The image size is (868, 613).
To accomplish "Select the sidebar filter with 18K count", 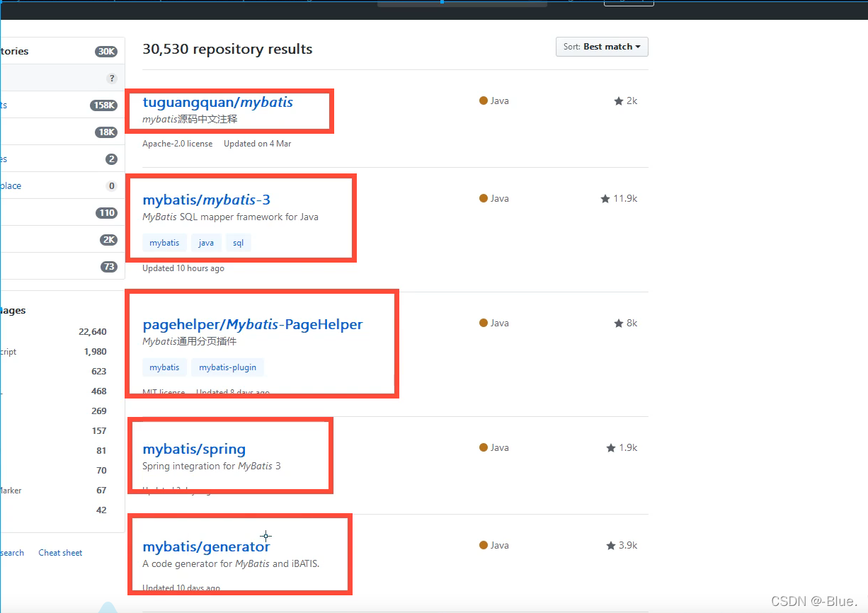I will click(62, 132).
